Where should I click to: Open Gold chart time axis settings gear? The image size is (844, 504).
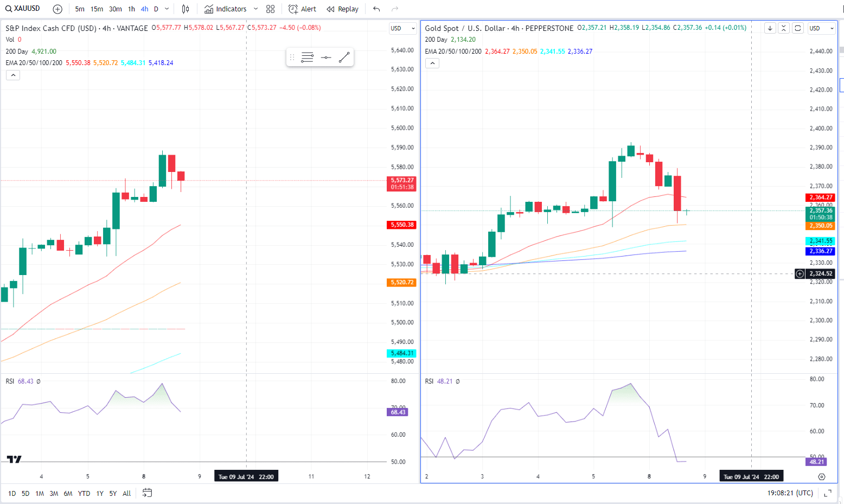[821, 477]
